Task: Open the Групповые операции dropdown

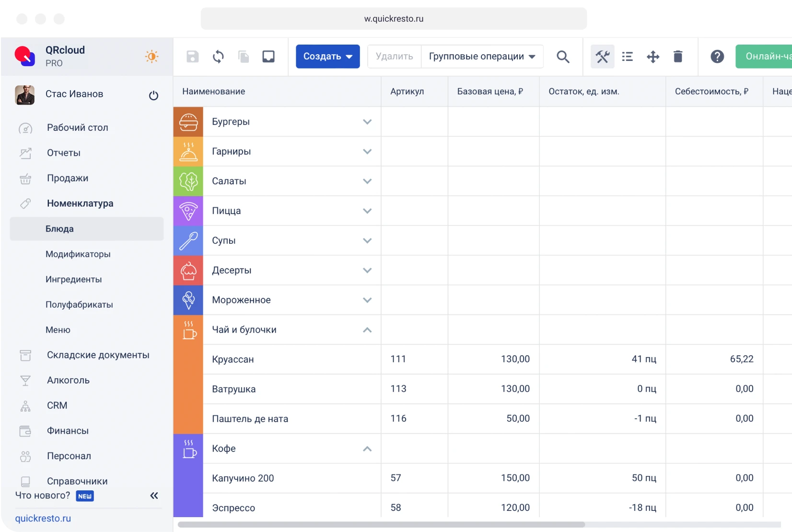Action: tap(482, 57)
